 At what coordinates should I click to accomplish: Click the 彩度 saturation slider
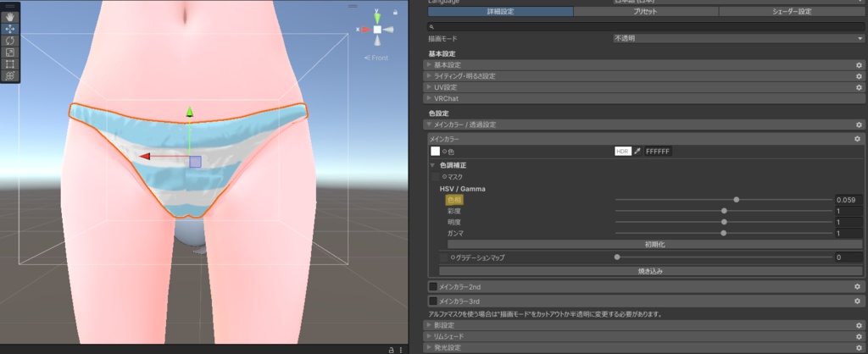pyautogui.click(x=724, y=211)
